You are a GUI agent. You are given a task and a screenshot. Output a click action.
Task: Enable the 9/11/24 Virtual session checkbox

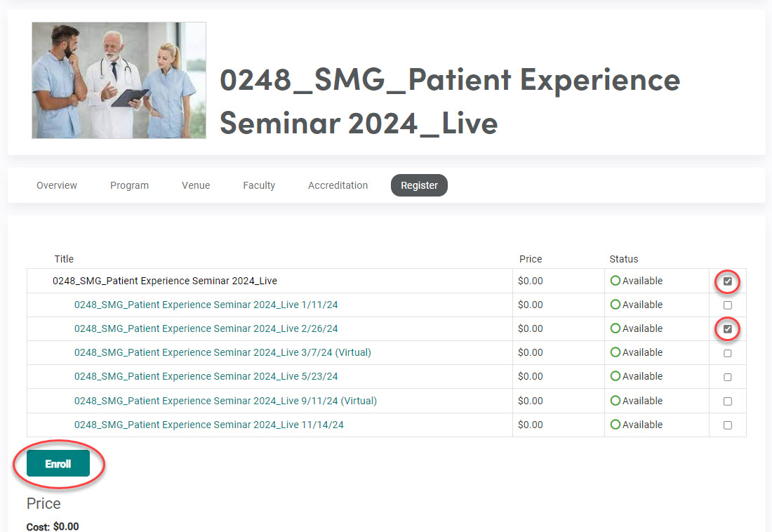click(727, 401)
